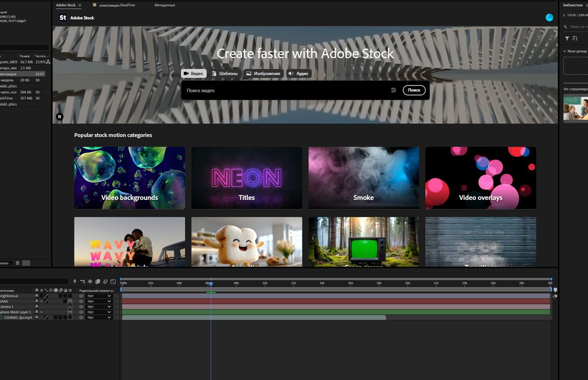The height and width of the screenshot is (380, 588).
Task: Open the composition mini-flowchart in timeline
Action: (x=82, y=281)
